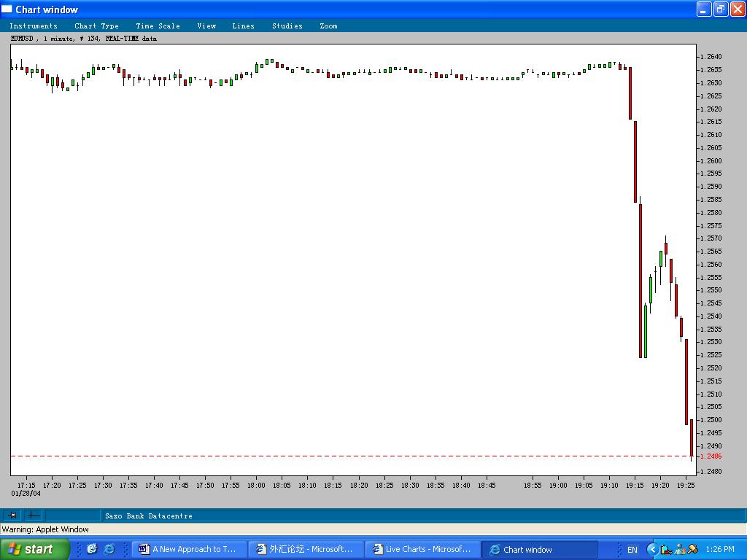The image size is (747, 560).
Task: Click the EURUSD 1 minute chart info text
Action: [84, 39]
